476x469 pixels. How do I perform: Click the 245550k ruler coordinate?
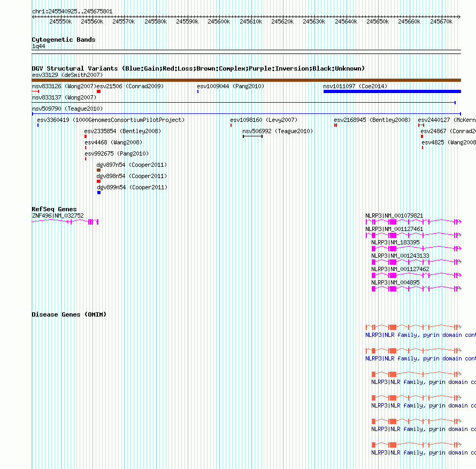pyautogui.click(x=60, y=21)
